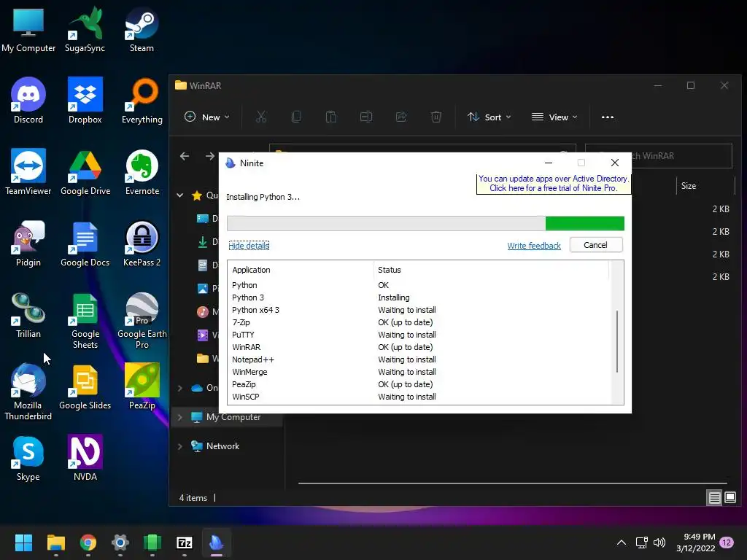Select the Python 3 row in Ninite list
This screenshot has height=560, width=747.
pos(419,297)
